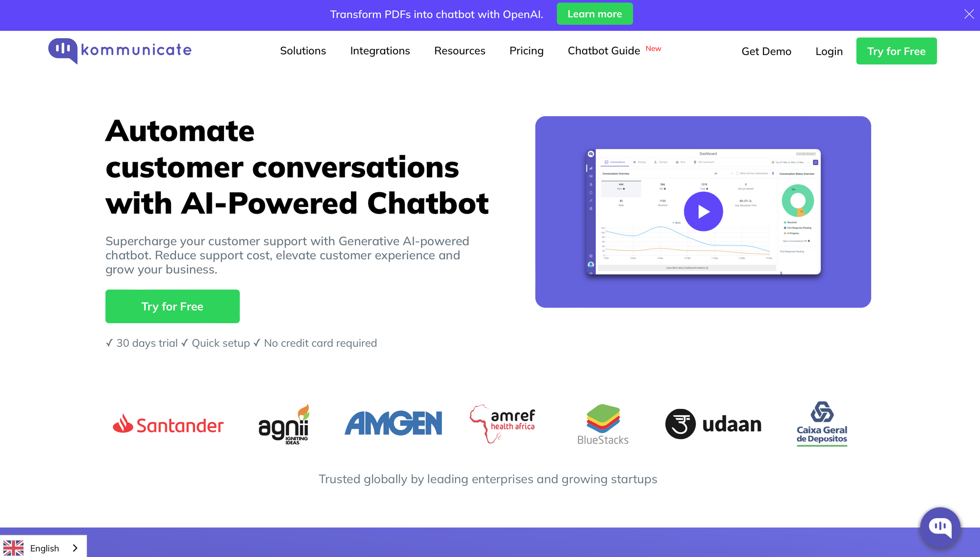Play the dashboard demo video
Viewport: 980px width, 557px height.
[x=703, y=211]
